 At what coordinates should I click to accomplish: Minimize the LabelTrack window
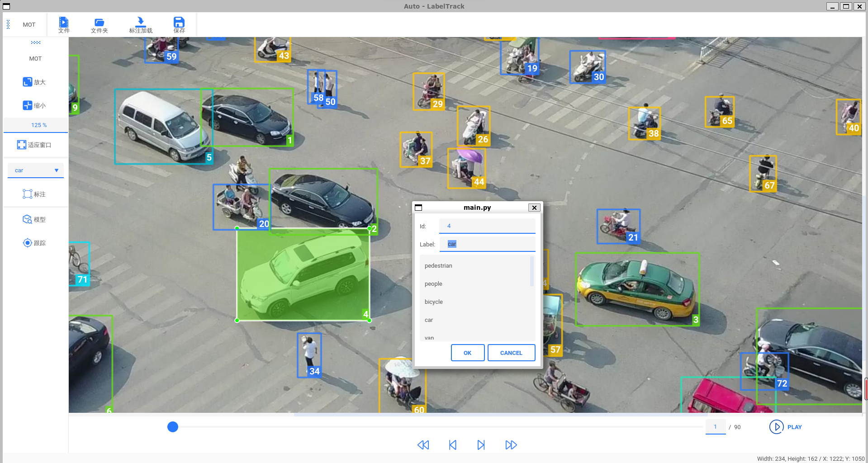click(832, 6)
